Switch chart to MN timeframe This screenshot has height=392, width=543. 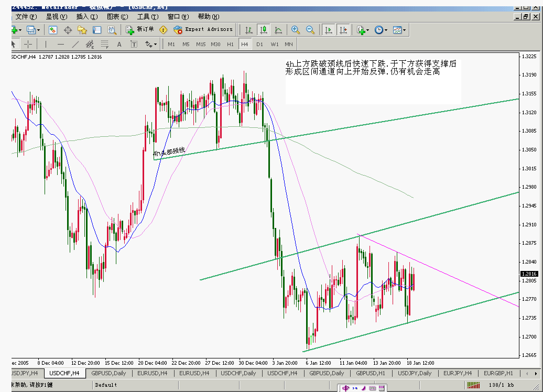(289, 45)
